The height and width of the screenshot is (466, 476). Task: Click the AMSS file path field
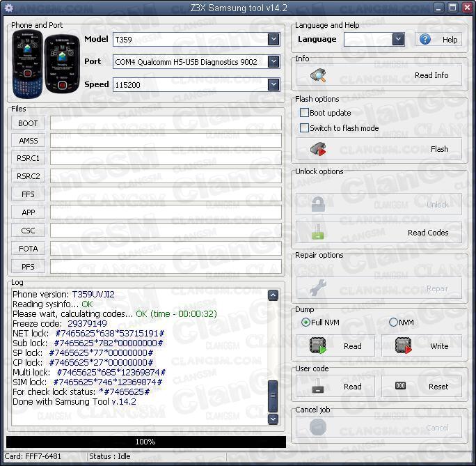tap(166, 141)
